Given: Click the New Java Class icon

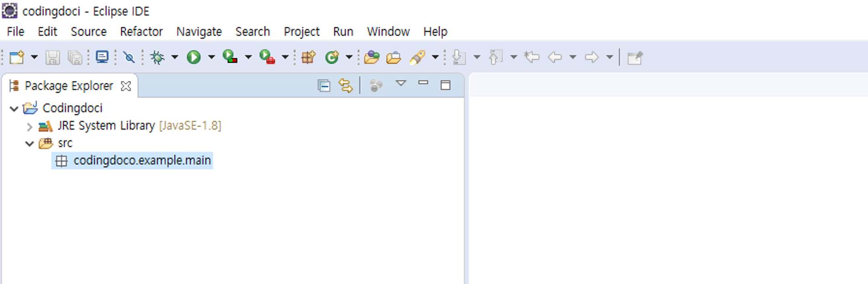Looking at the screenshot, I should tap(332, 57).
